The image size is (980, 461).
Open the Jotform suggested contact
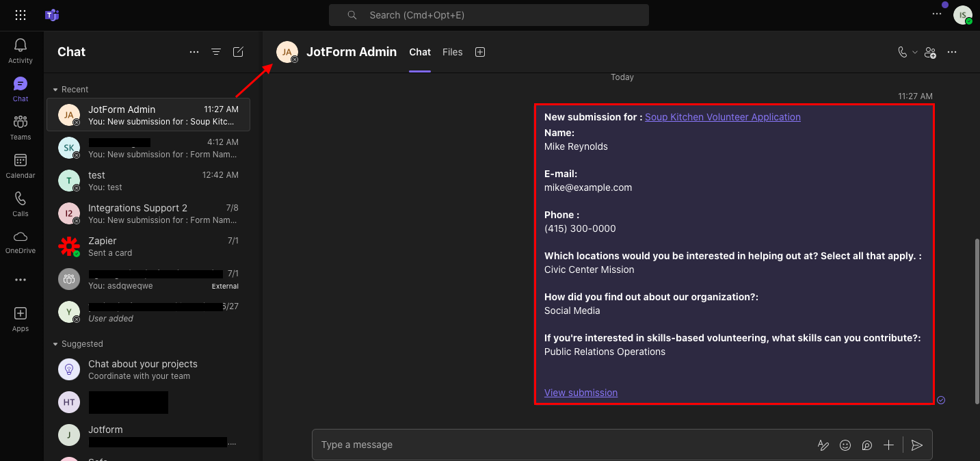(x=148, y=435)
